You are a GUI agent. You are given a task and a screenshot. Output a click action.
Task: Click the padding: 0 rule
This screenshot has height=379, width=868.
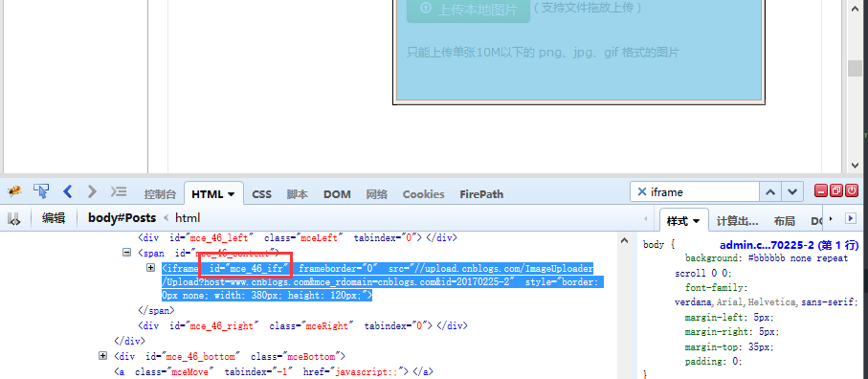713,362
